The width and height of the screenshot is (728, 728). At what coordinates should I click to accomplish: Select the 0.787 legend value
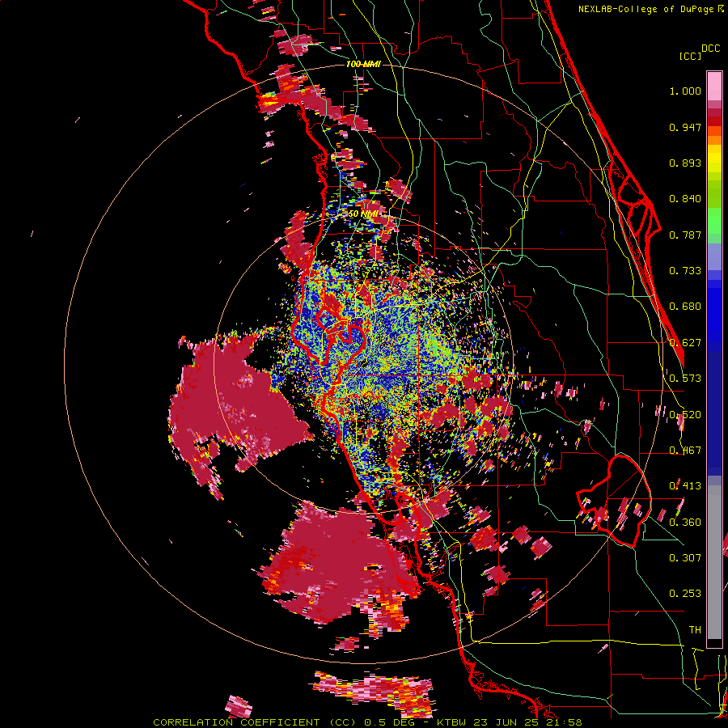(x=685, y=235)
